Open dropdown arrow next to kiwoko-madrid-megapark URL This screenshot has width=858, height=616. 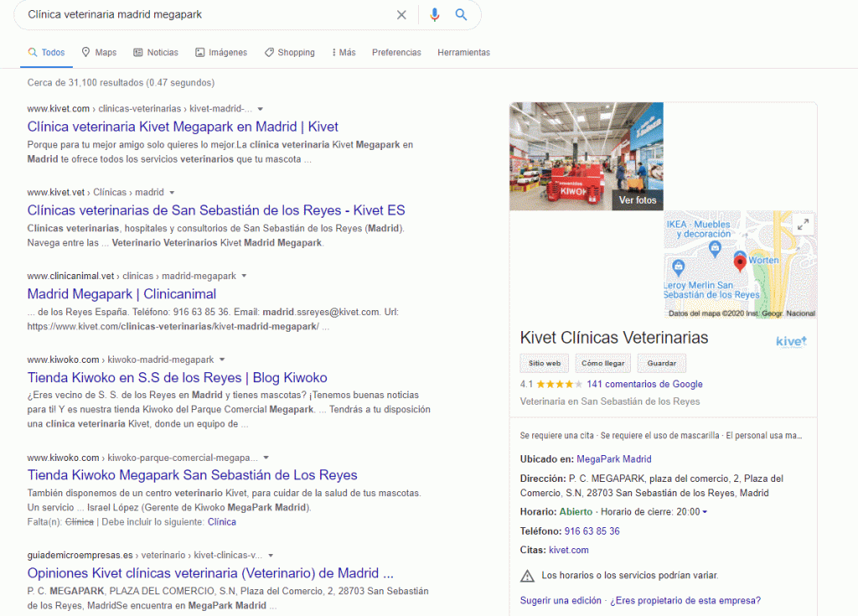pos(222,360)
